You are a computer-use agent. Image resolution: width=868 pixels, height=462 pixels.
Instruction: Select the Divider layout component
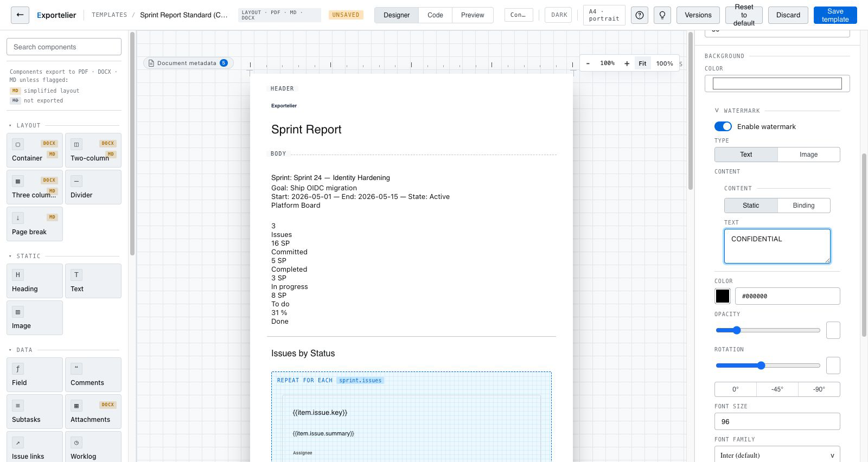click(x=93, y=187)
